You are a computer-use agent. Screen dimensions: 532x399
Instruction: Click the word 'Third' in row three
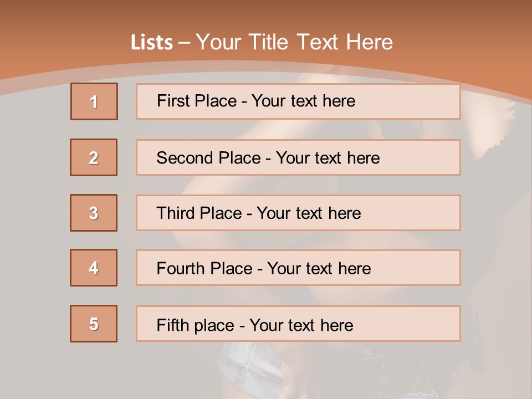pos(175,213)
